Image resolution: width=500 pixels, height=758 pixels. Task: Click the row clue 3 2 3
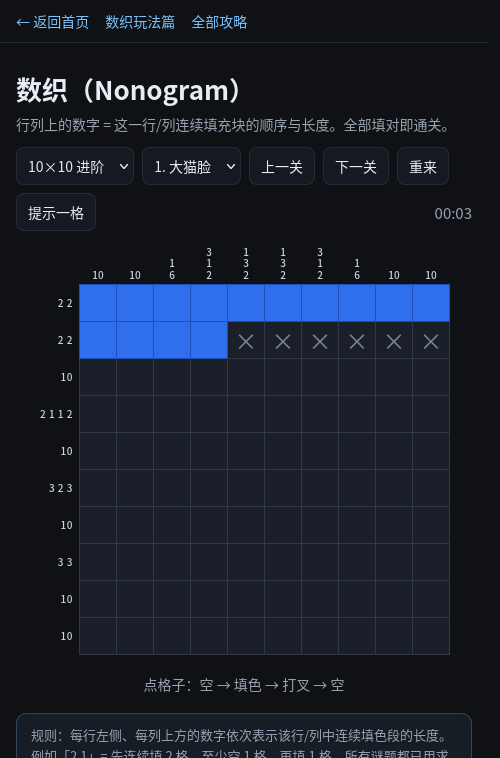(61, 488)
